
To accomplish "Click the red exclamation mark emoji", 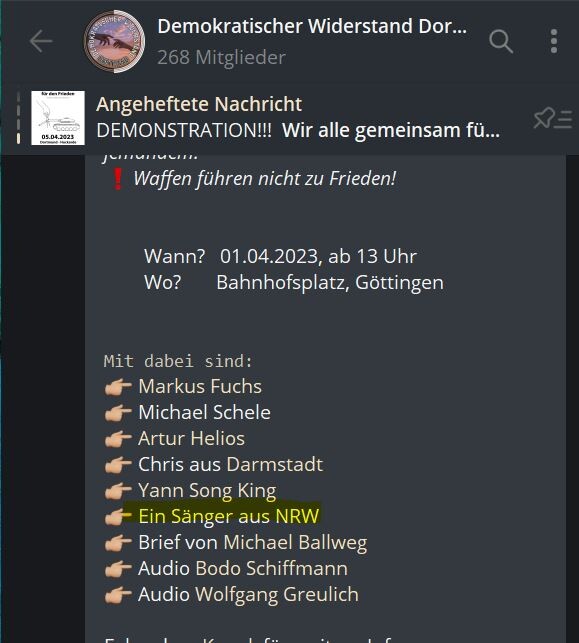I will (118, 179).
